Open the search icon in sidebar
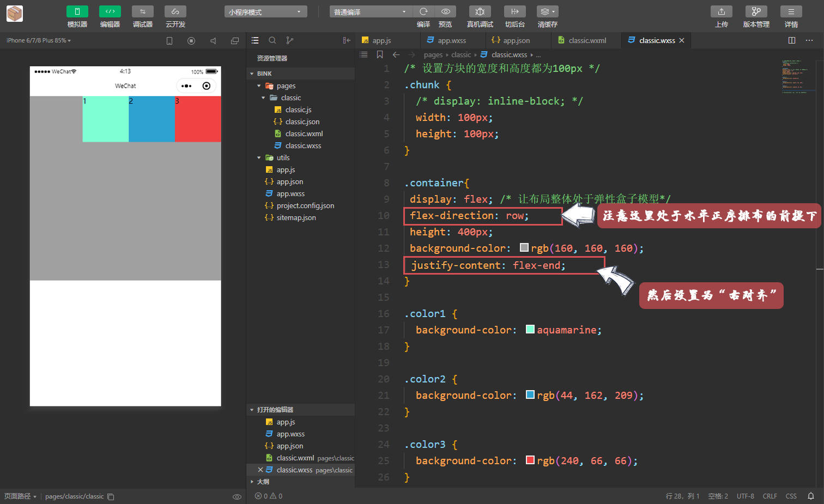Viewport: 824px width, 504px height. 272,40
